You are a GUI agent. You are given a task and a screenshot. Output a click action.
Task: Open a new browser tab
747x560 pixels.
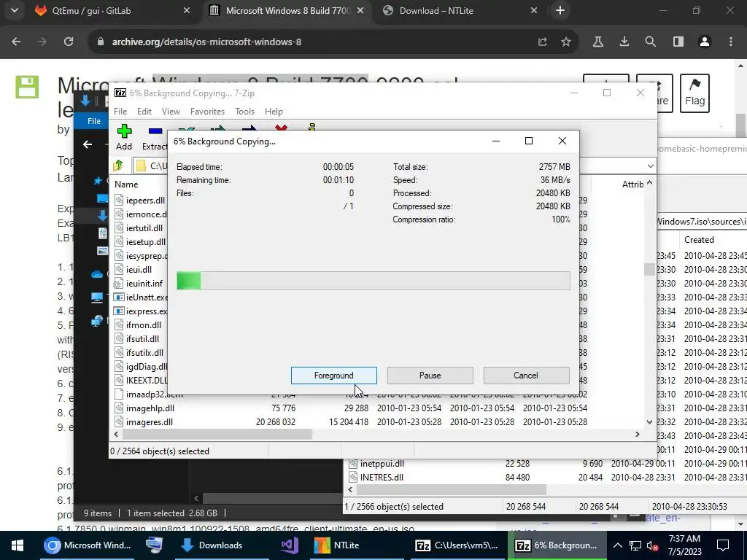coord(560,10)
